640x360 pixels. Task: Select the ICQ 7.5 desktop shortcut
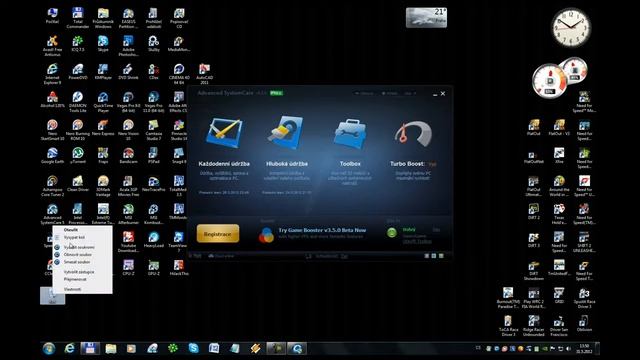(x=78, y=44)
